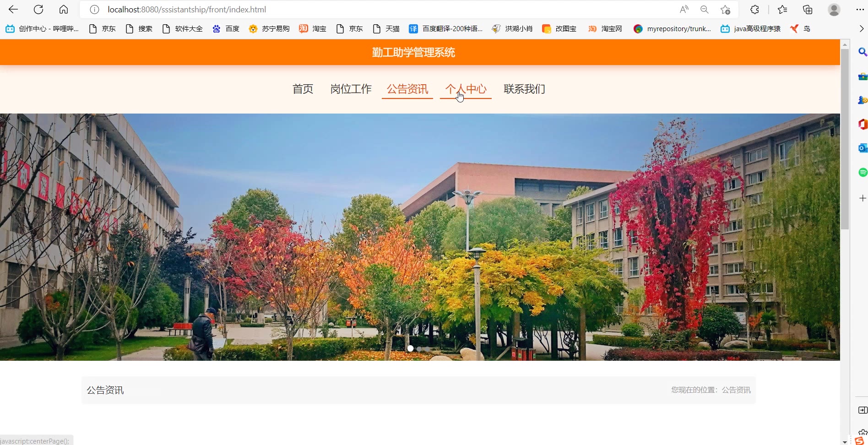The width and height of the screenshot is (868, 445).
Task: Select the 首页 navigation tab
Action: (x=303, y=89)
